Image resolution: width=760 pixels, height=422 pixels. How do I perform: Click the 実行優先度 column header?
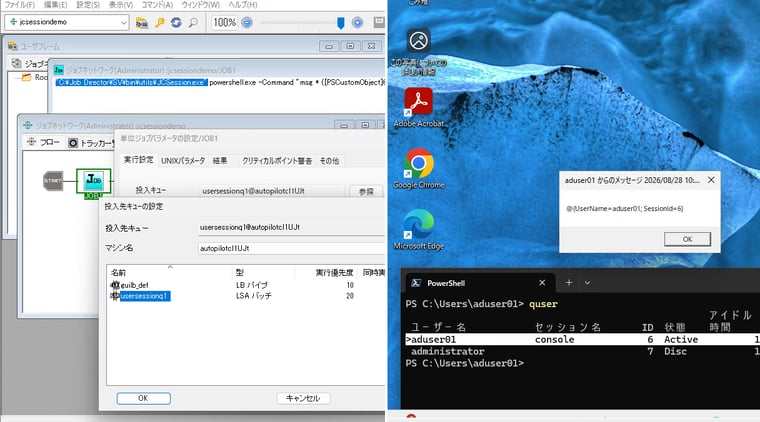click(x=327, y=272)
